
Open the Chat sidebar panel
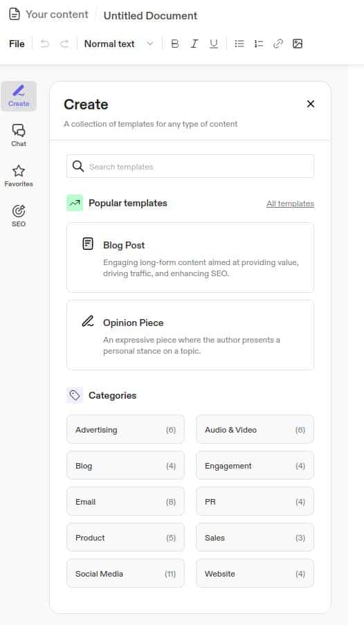[x=19, y=136]
